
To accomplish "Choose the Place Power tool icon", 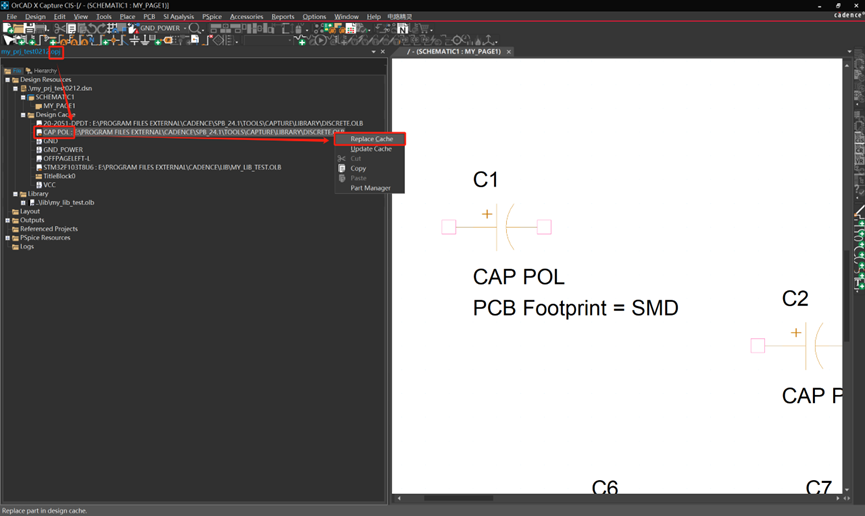I will tap(134, 40).
